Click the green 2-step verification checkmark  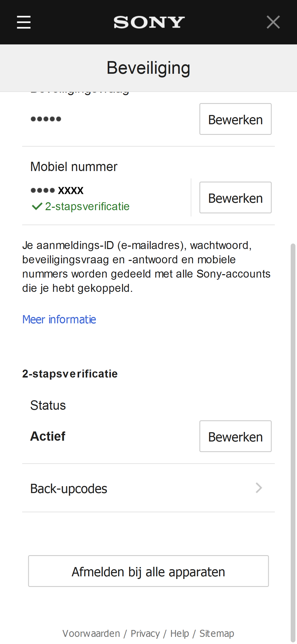[37, 206]
